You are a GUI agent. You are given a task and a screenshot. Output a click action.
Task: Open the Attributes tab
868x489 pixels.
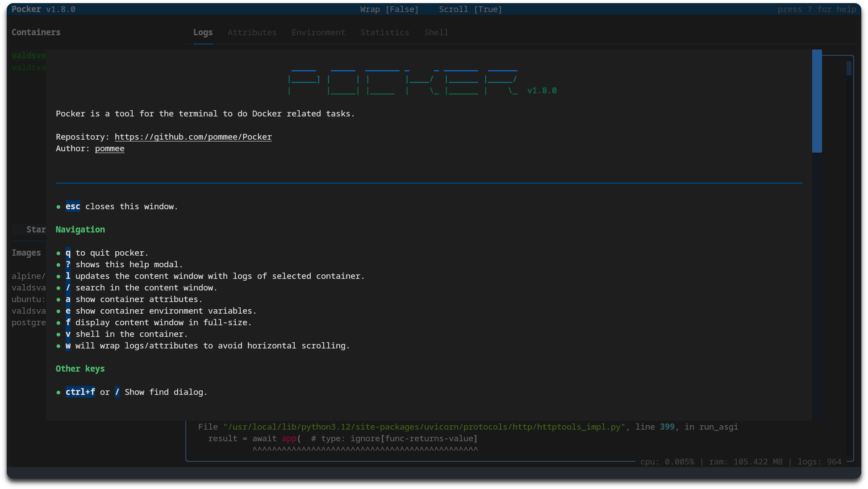(252, 33)
